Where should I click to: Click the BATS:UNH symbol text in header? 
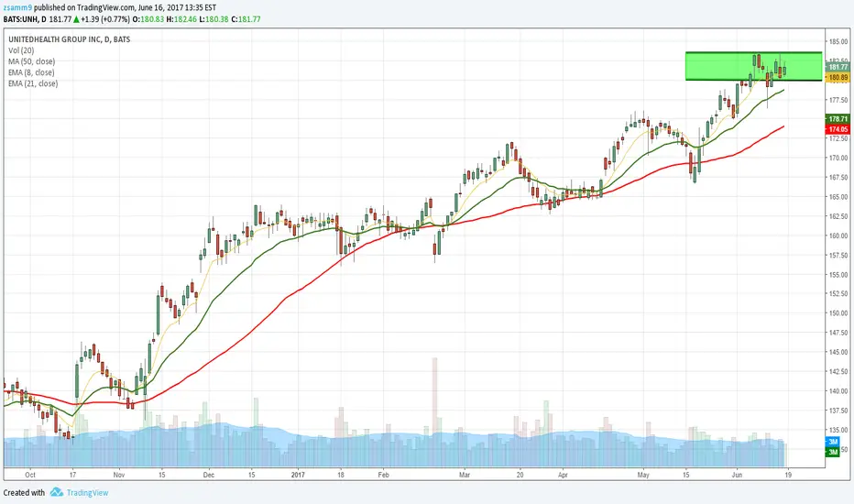click(x=21, y=19)
